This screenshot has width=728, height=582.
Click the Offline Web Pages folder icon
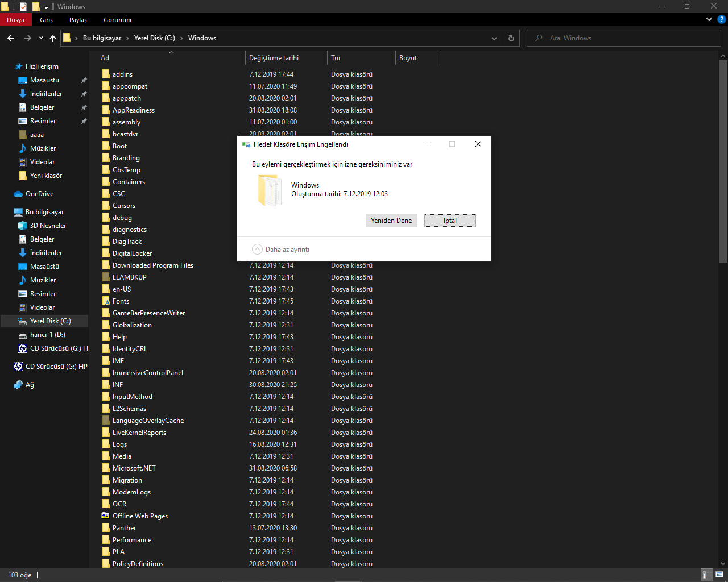(x=106, y=516)
